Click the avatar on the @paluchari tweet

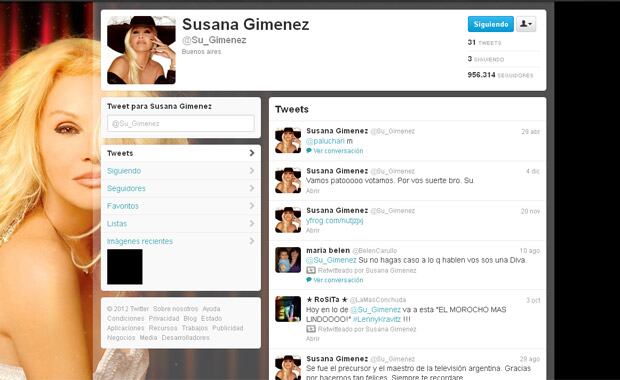pos(288,140)
